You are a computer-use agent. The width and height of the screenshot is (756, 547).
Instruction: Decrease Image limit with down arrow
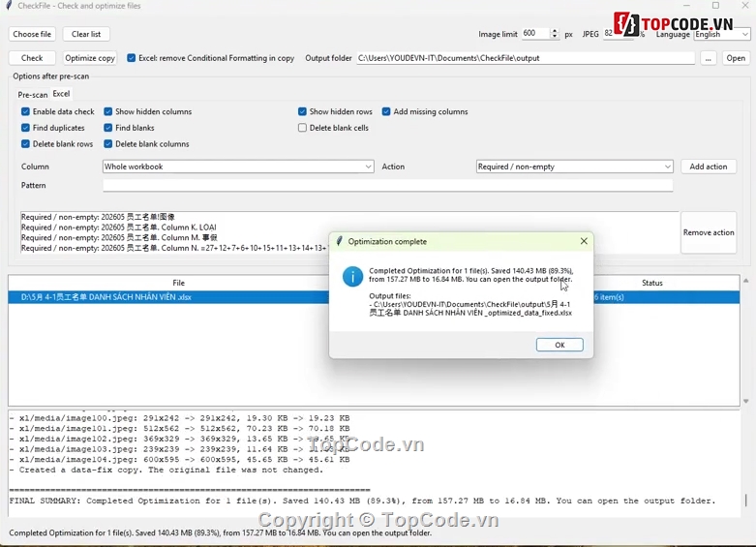click(x=554, y=37)
